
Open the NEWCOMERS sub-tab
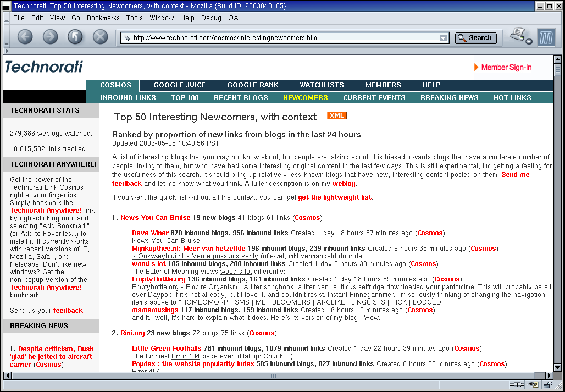pyautogui.click(x=306, y=98)
